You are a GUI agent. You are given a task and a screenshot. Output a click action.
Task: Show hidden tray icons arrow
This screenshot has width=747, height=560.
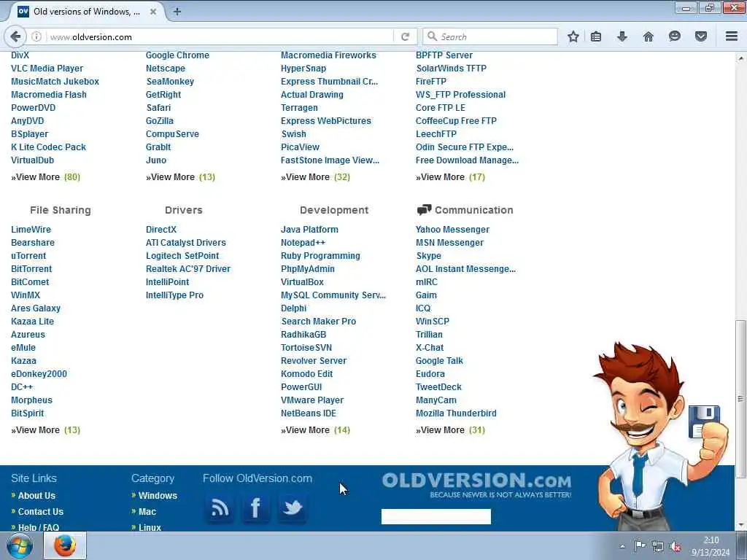pyautogui.click(x=622, y=547)
